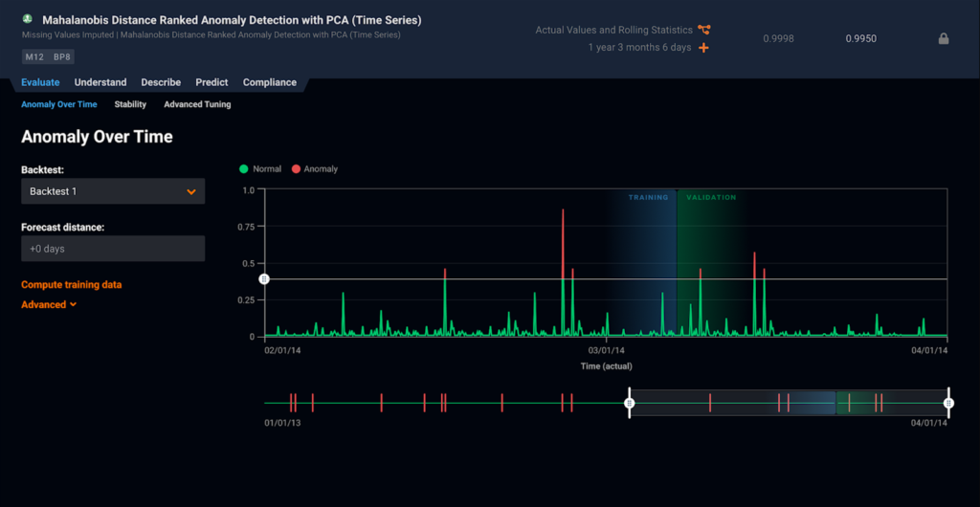Click the Compute training data link
The height and width of the screenshot is (507, 980).
tap(71, 285)
